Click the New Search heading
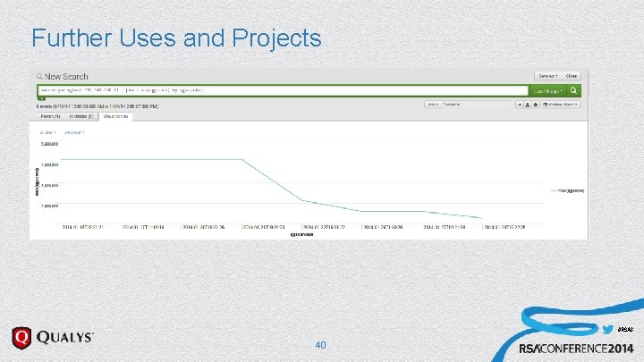This screenshot has width=644, height=362. 66,76
